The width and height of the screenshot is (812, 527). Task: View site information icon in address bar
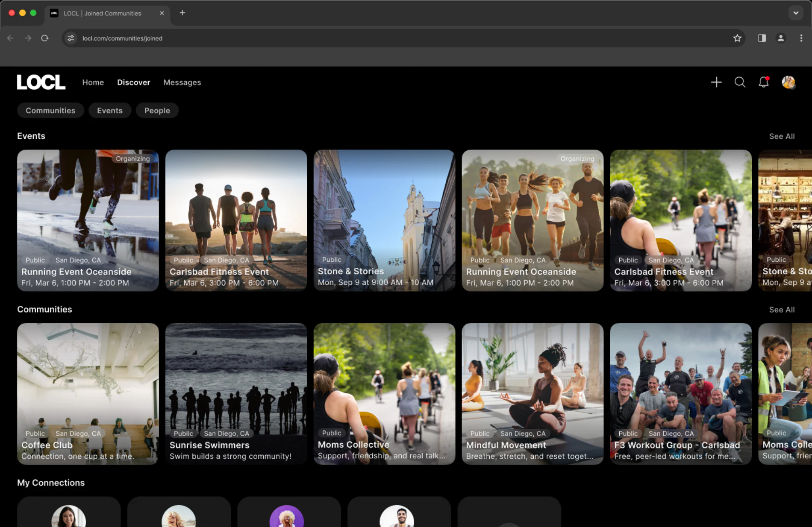click(71, 38)
